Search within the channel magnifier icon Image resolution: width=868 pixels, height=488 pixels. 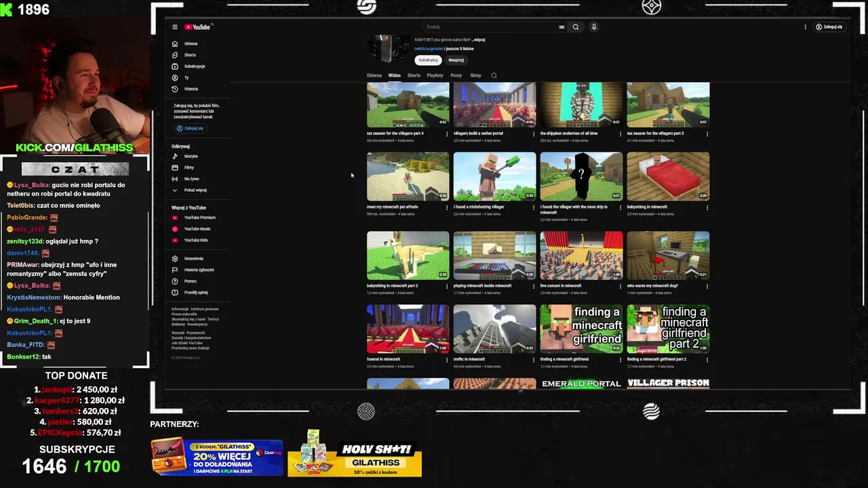494,75
